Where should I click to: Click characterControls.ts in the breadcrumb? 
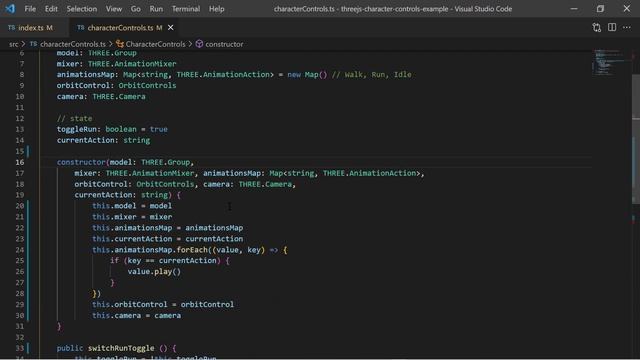73,44
